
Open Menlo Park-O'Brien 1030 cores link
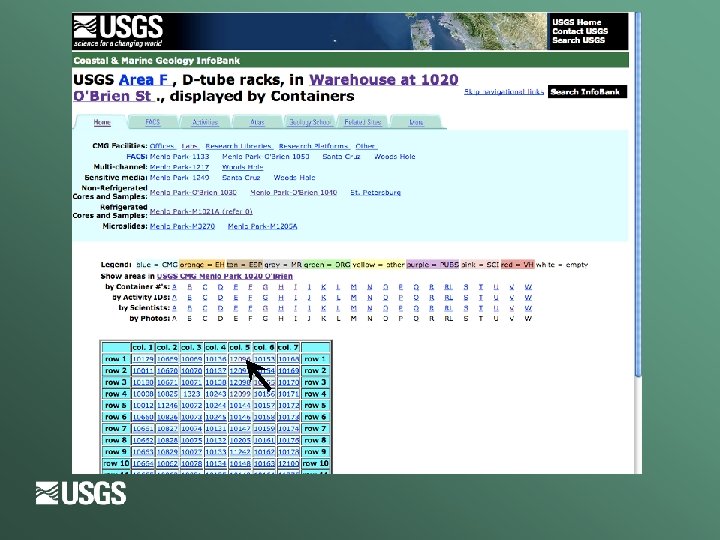pos(193,192)
